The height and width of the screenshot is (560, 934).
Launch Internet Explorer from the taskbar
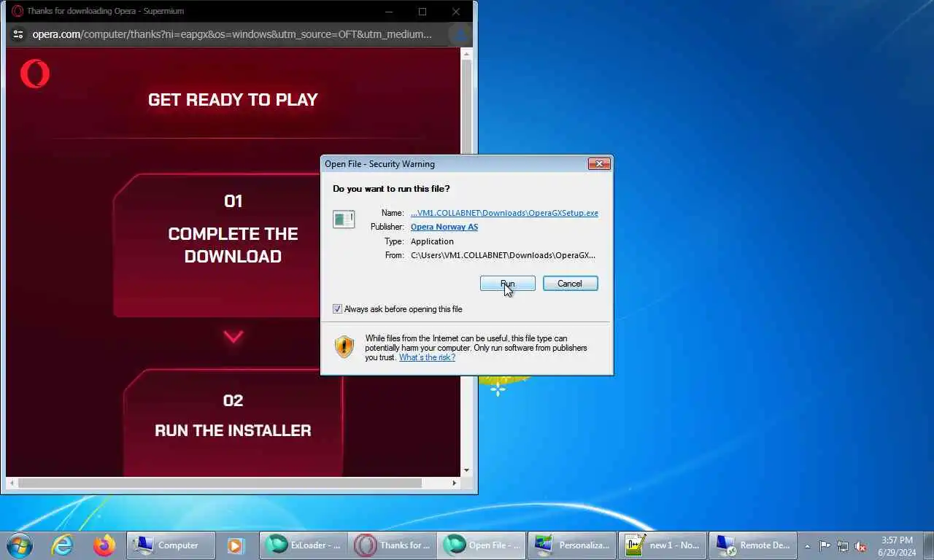[x=62, y=545]
